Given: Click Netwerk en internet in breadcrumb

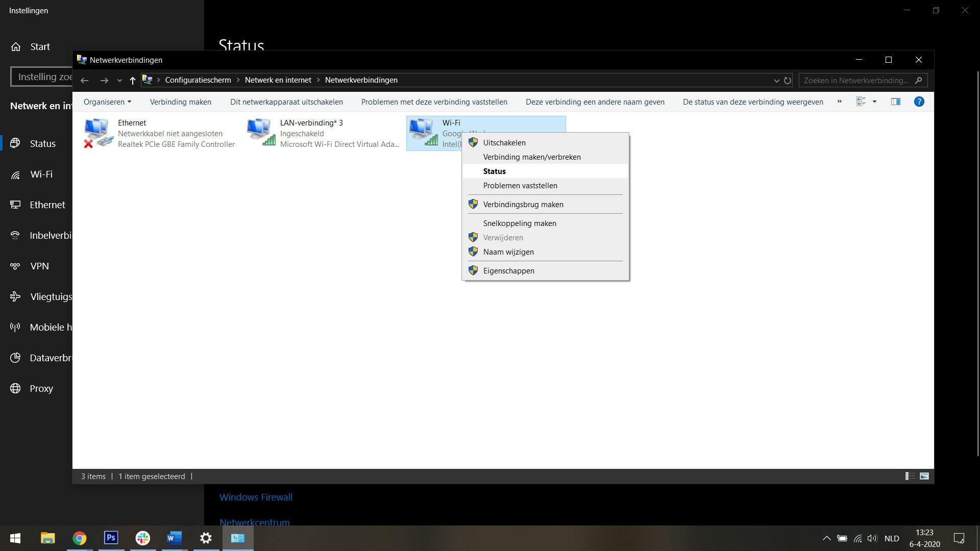Looking at the screenshot, I should (x=278, y=80).
